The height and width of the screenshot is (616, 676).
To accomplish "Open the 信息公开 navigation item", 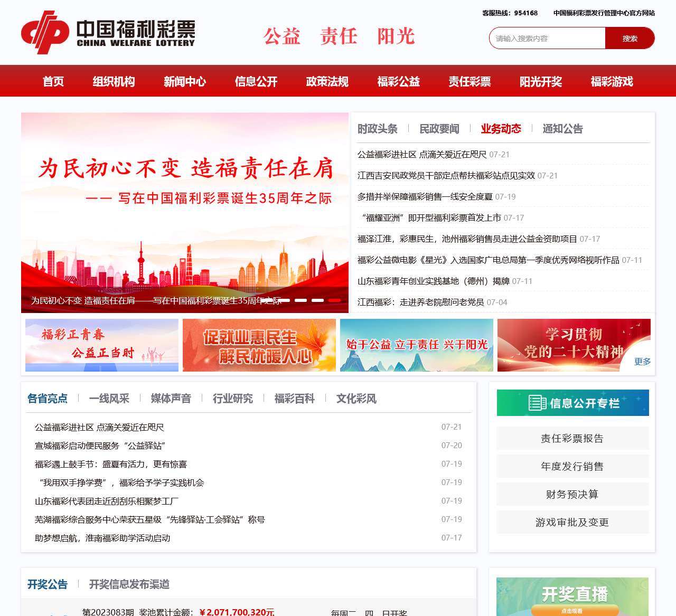I will 256,81.
